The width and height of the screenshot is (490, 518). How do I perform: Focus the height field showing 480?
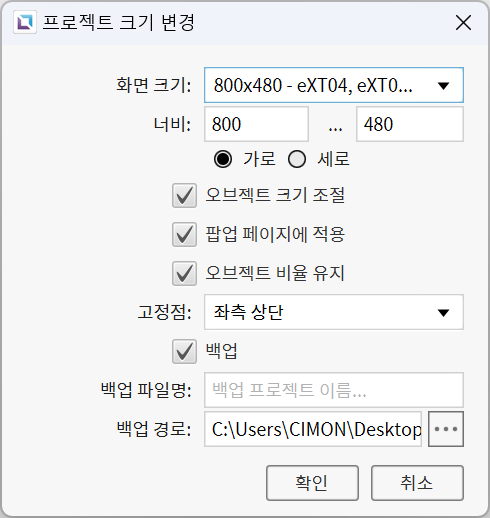(410, 124)
